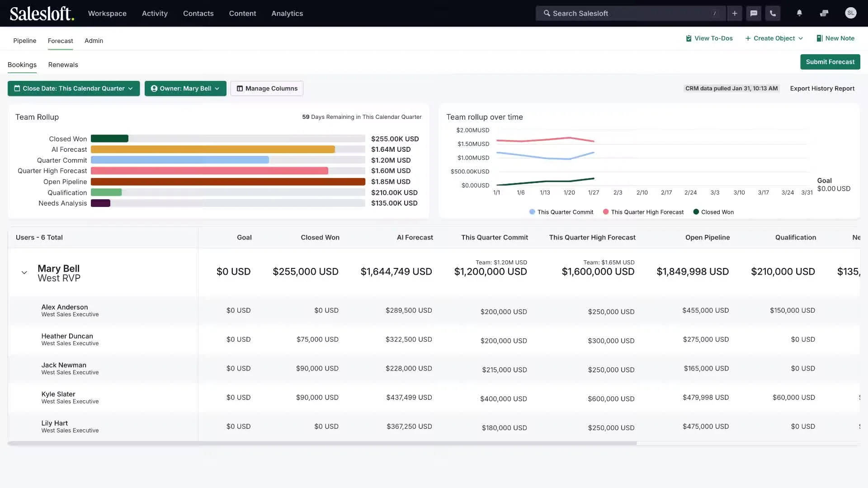Click View To-Dos link
This screenshot has height=488, width=868.
(x=709, y=38)
